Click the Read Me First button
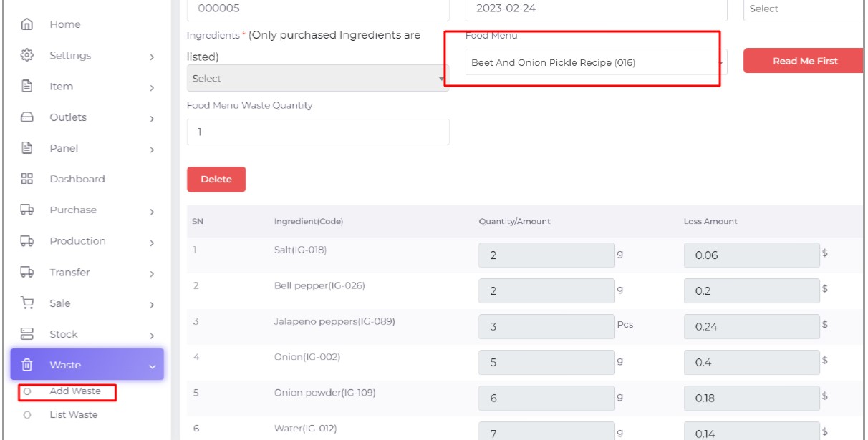The height and width of the screenshot is (440, 868). tap(804, 62)
